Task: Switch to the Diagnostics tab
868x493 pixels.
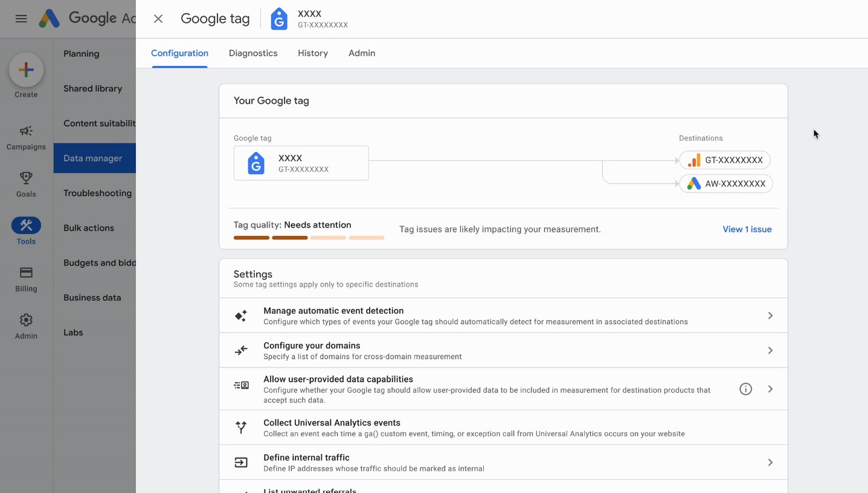Action: (253, 53)
